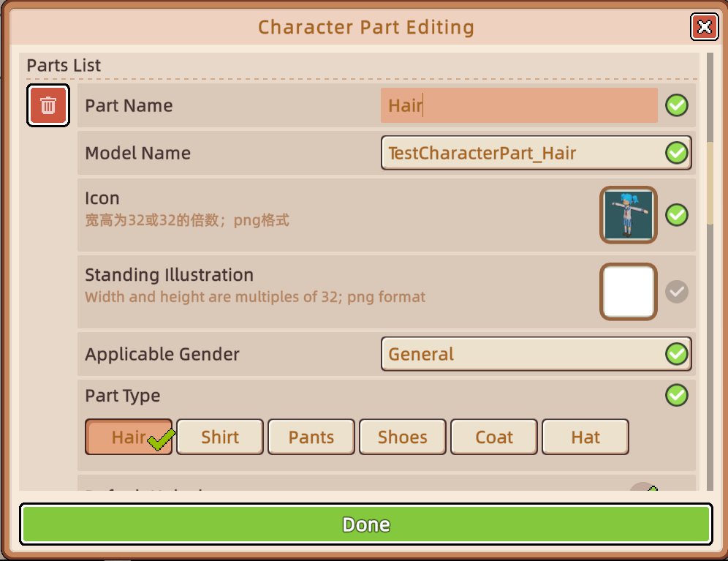Expand the Applicable Gender dropdown
The width and height of the screenshot is (728, 561).
(x=523, y=354)
